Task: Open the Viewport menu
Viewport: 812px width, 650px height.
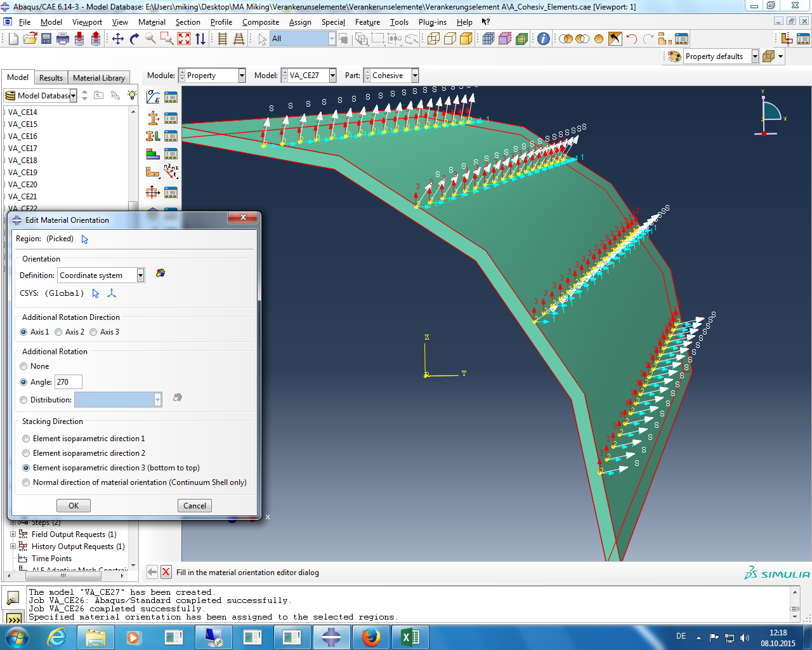Action: (x=87, y=22)
